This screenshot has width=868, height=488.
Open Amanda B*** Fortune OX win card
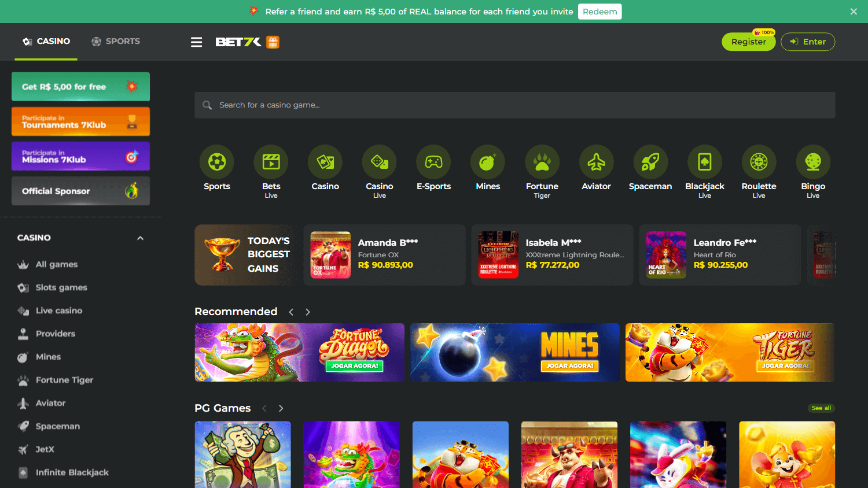[x=385, y=255]
